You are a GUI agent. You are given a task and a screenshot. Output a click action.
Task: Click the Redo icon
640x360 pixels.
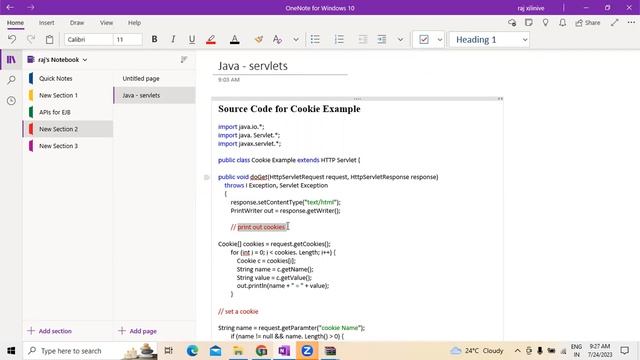31,40
